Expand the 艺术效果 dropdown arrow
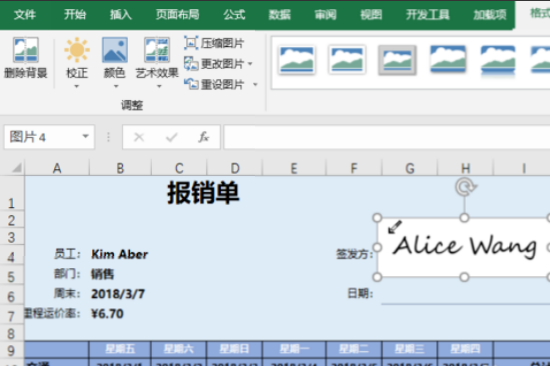 click(159, 86)
